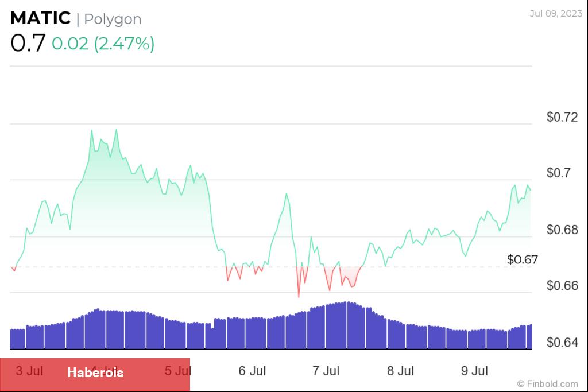Viewport: 588px width, 392px height.
Task: Click the MATIC ticker title
Action: (x=41, y=18)
